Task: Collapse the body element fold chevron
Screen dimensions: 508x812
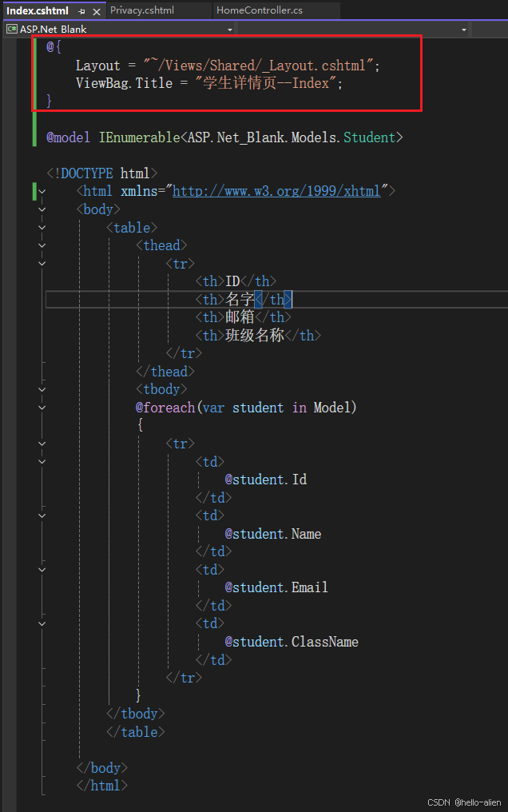Action: click(x=42, y=209)
